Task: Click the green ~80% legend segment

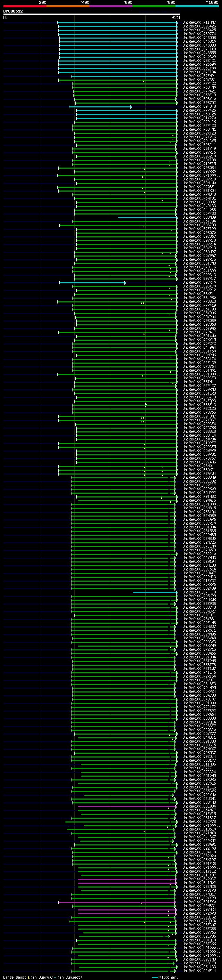Action: [x=154, y=6]
